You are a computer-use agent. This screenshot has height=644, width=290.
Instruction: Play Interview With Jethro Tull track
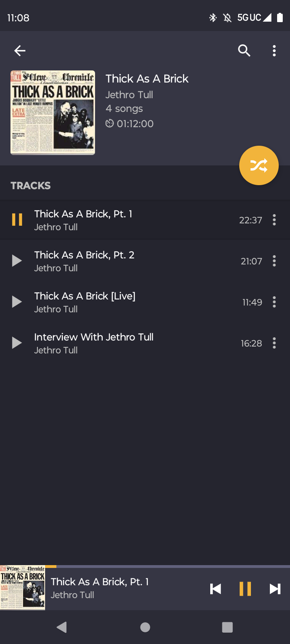click(x=17, y=343)
